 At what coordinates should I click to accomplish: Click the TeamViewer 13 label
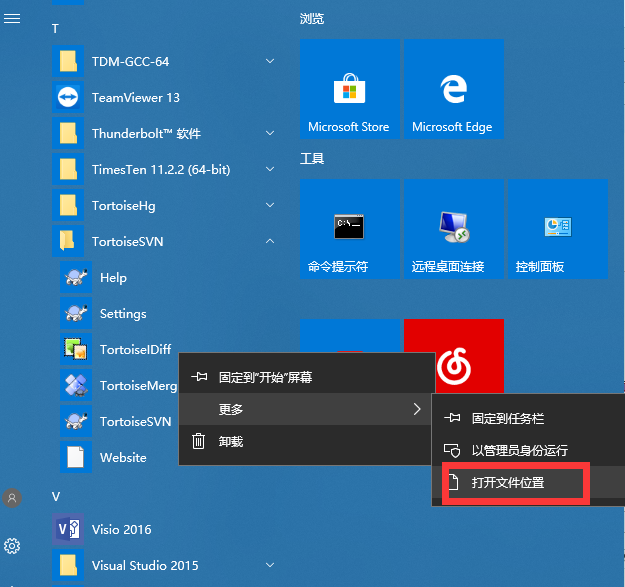click(136, 98)
